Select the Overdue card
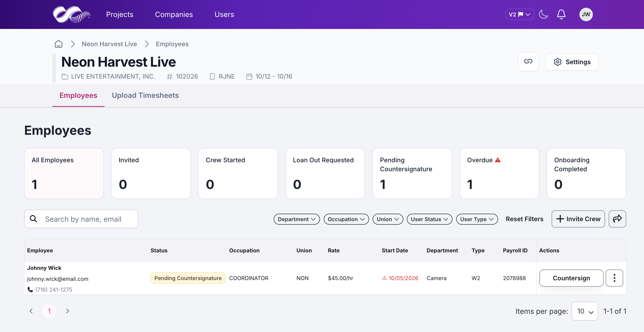644x332 pixels. tap(499, 173)
